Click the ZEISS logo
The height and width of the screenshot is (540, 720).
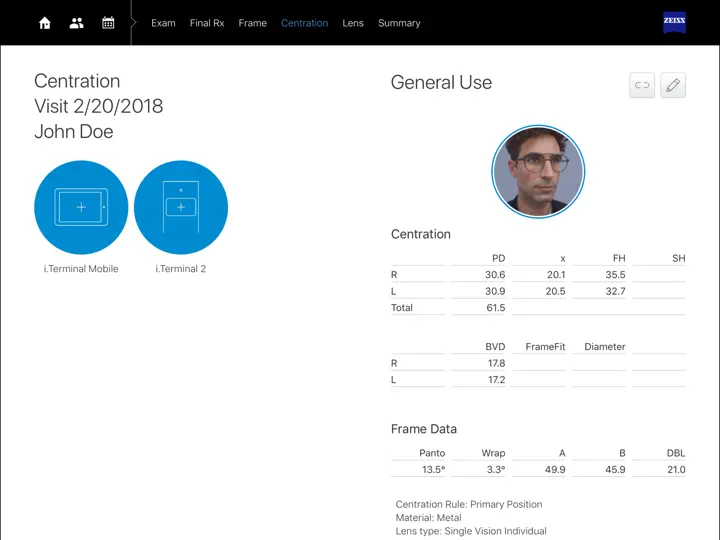(674, 22)
